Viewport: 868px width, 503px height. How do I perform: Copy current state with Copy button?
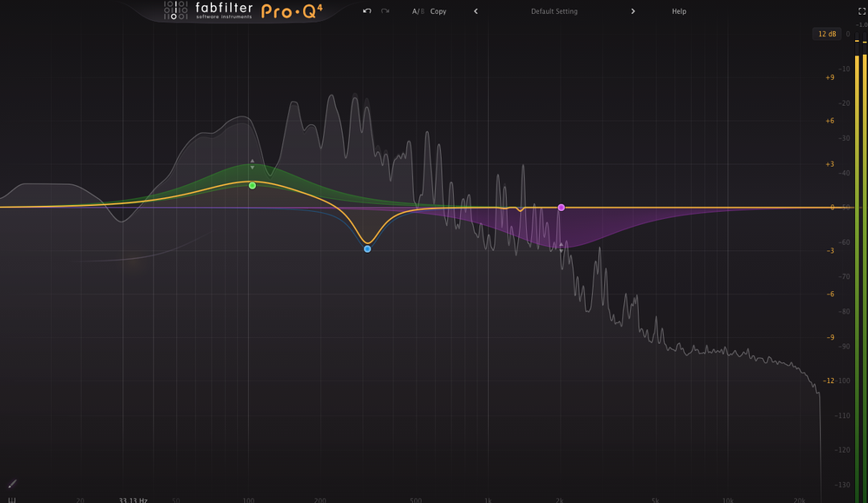[x=437, y=11]
